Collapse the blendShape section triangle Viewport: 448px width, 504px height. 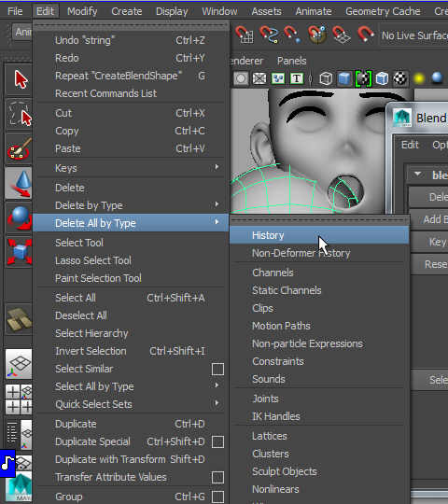(417, 175)
